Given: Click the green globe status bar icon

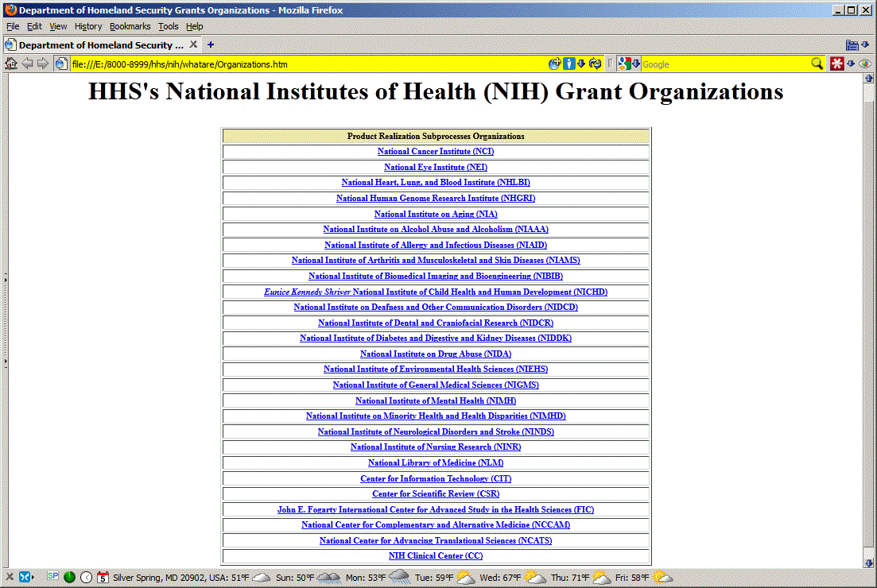Looking at the screenshot, I should [x=69, y=578].
